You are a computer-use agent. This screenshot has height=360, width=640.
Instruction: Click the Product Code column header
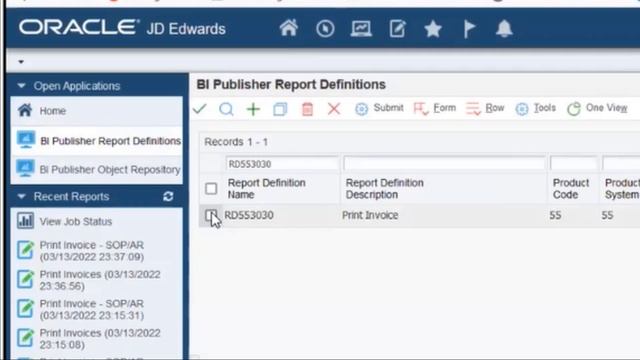click(x=571, y=189)
